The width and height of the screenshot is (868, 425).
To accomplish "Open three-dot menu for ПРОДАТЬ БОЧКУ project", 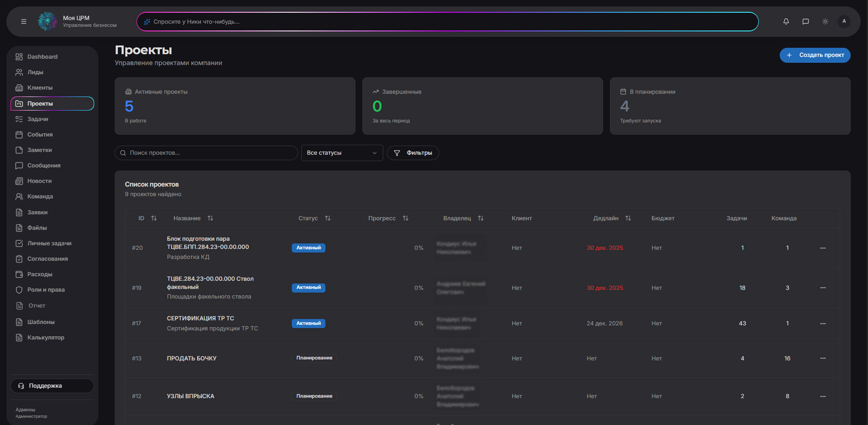I will 822,359.
